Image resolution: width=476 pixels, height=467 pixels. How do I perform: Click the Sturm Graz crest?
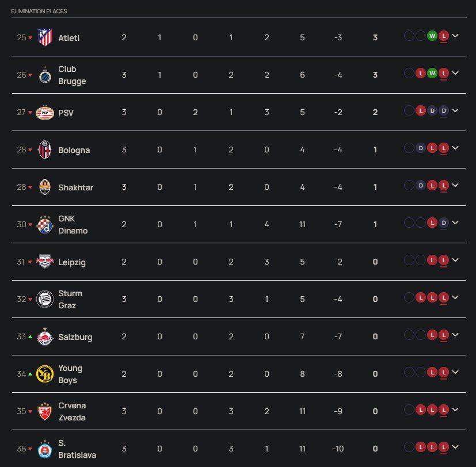[x=44, y=299]
